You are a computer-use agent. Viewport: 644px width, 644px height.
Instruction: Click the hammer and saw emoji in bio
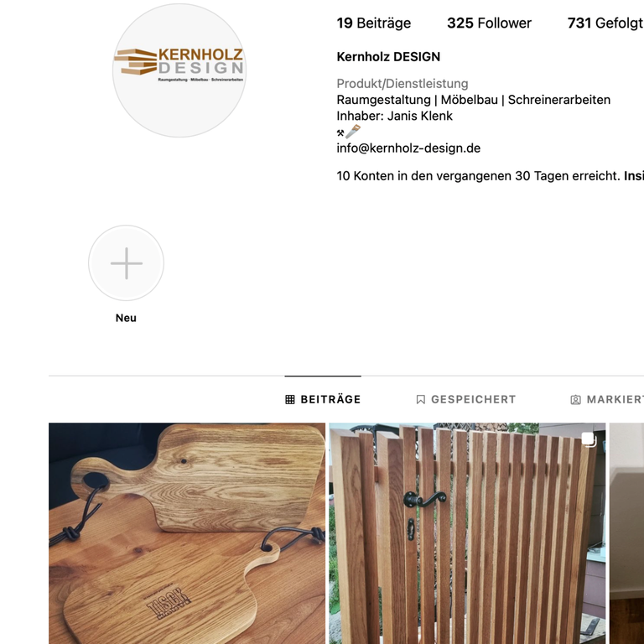pyautogui.click(x=349, y=132)
